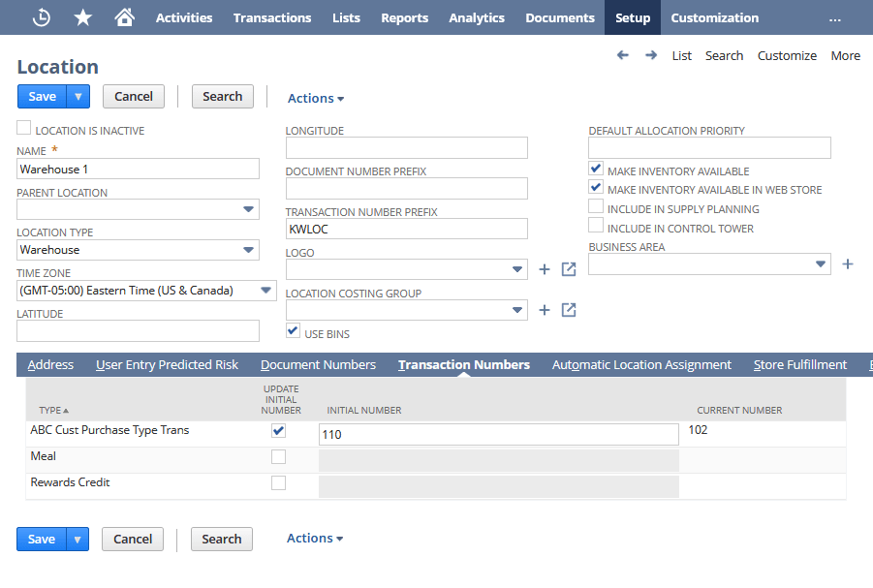Open the Business Area dropdown
Image resolution: width=873 pixels, height=588 pixels.
(x=820, y=263)
